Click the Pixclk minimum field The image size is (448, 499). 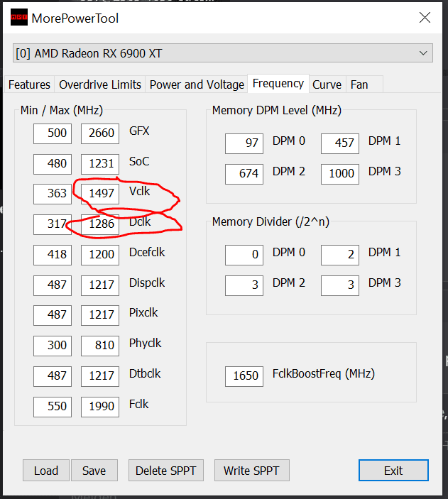(x=53, y=315)
